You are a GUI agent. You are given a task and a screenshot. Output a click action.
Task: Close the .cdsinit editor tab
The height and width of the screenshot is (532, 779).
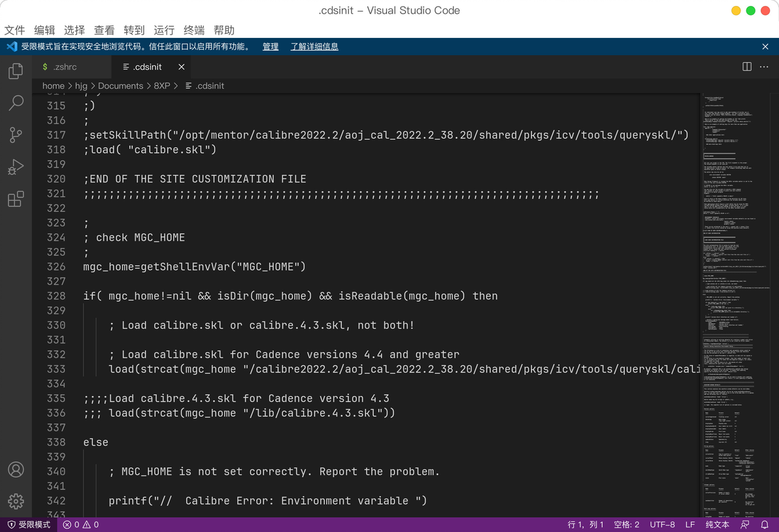point(181,67)
